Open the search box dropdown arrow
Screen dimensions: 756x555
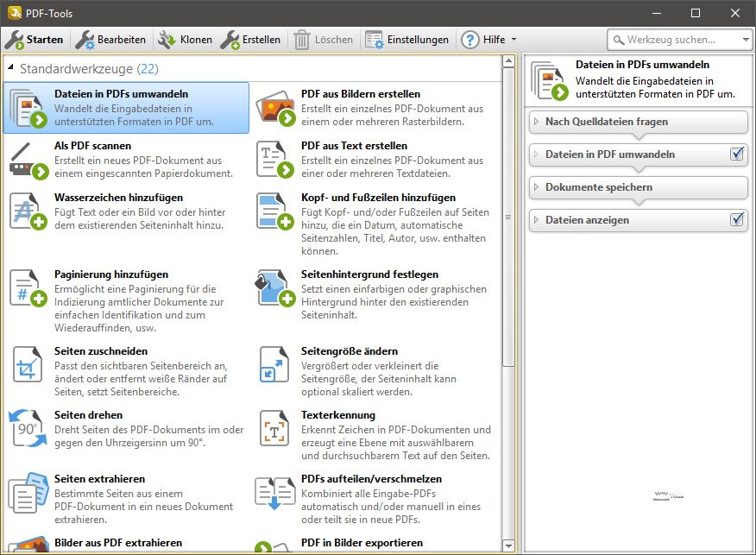point(746,40)
